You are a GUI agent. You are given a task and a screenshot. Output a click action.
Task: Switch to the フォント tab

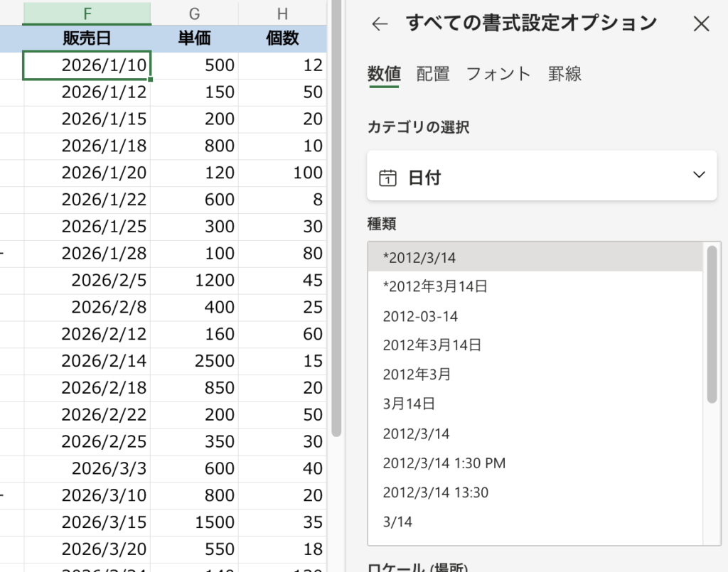(498, 74)
